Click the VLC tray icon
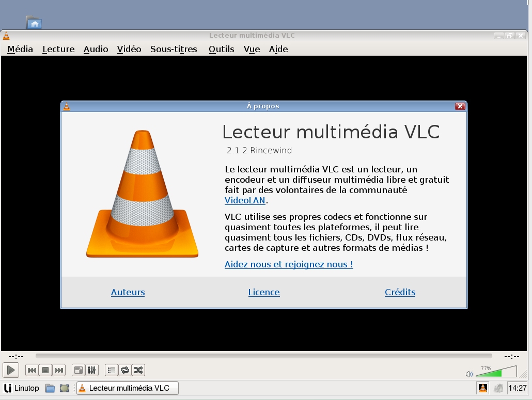 [x=483, y=388]
